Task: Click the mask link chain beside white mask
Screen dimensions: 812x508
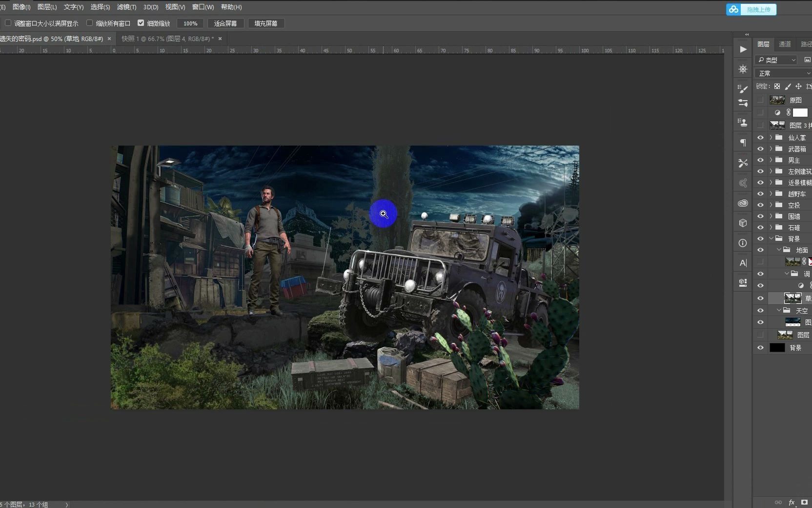Action: [x=788, y=112]
